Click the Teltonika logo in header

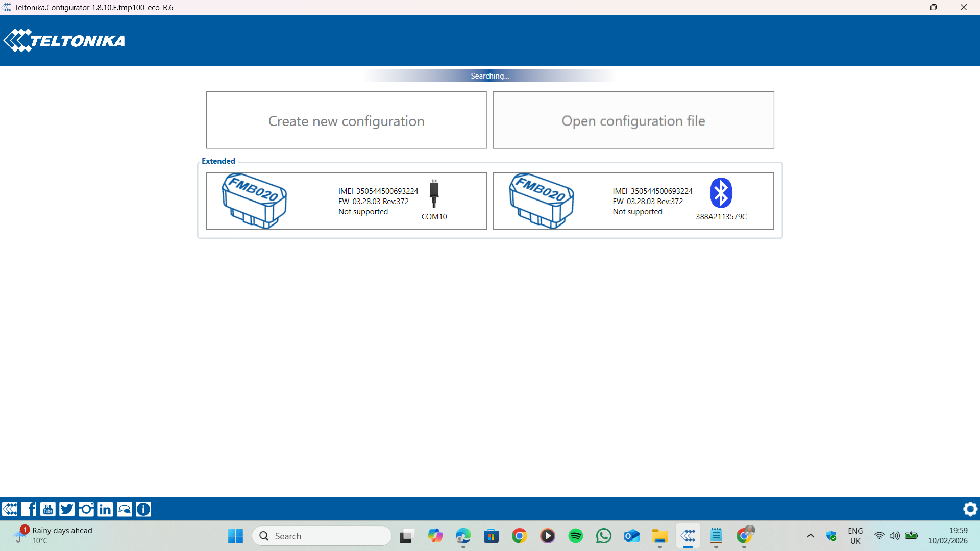pos(64,40)
